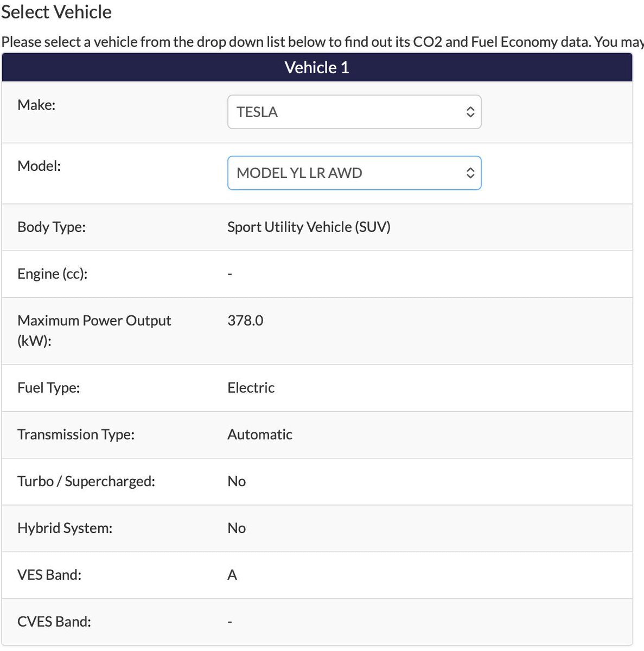
Task: Click the Make dropdown chevron icon
Action: [x=471, y=112]
